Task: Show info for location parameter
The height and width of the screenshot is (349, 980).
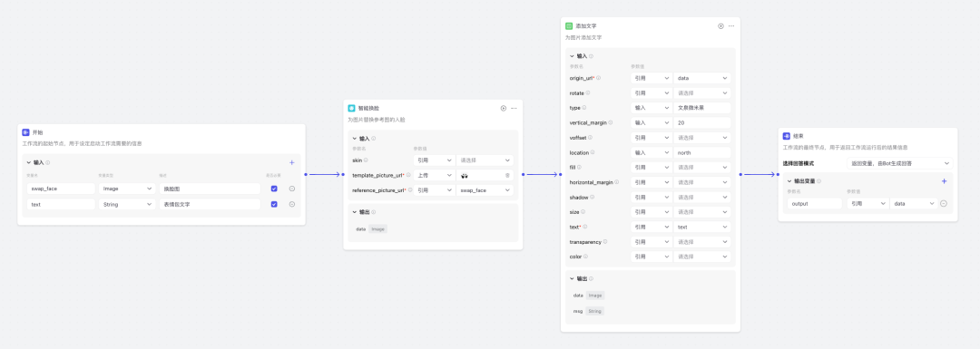Action: pyautogui.click(x=593, y=152)
